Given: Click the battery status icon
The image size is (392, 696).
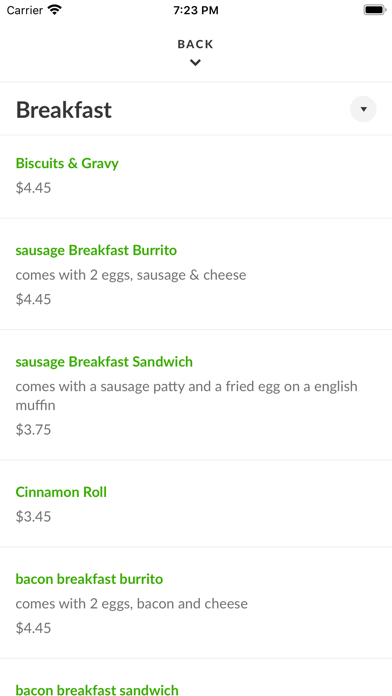Looking at the screenshot, I should pos(374,10).
